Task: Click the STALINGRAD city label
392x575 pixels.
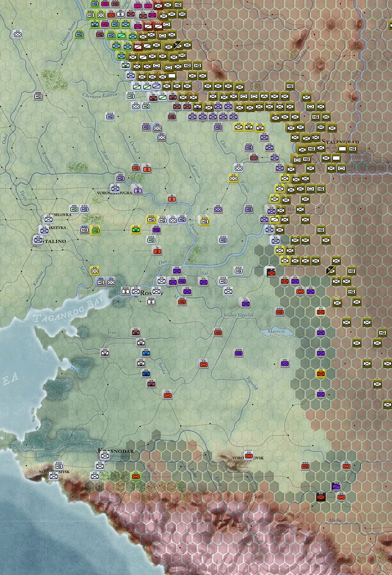Action: click(x=340, y=142)
